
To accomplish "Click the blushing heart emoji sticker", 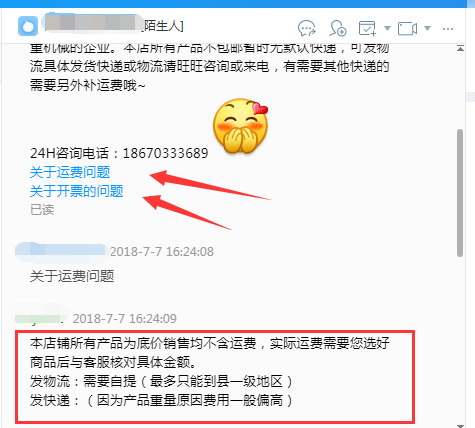I will (241, 126).
